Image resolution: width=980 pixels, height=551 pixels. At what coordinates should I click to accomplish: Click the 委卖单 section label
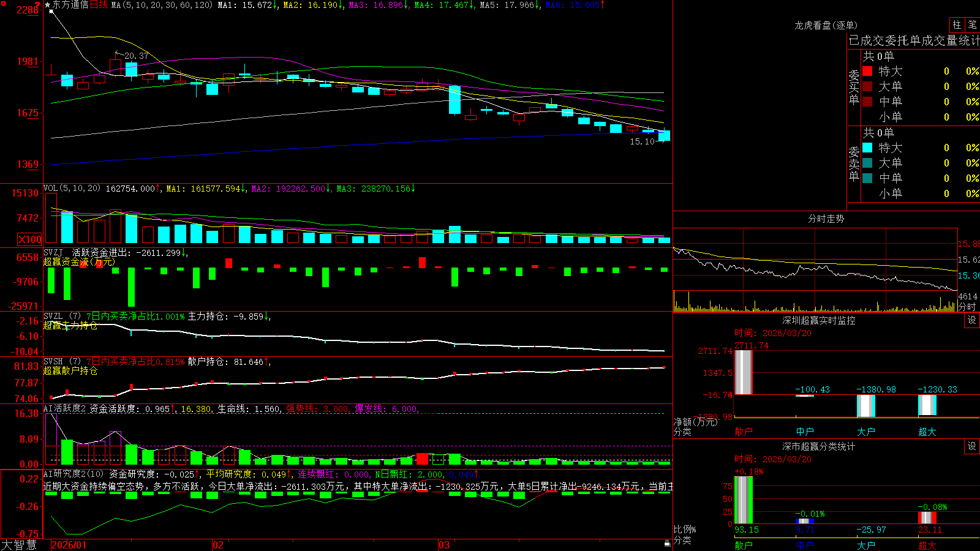tap(854, 163)
